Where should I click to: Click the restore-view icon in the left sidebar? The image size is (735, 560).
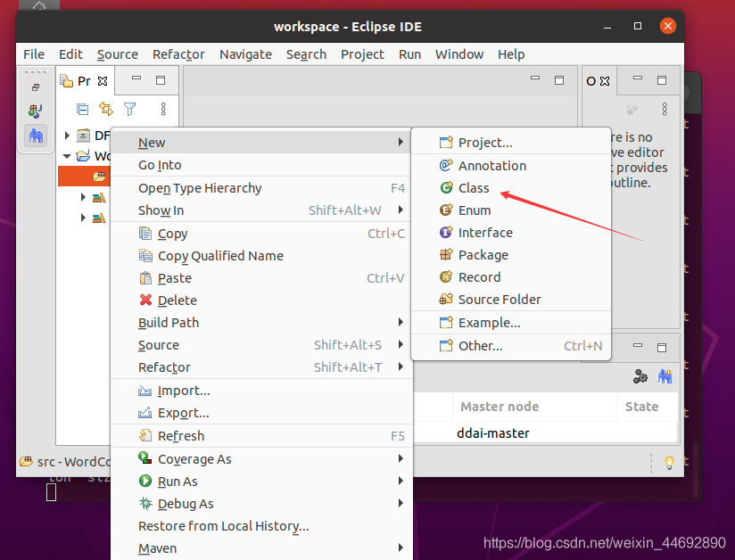(x=36, y=86)
